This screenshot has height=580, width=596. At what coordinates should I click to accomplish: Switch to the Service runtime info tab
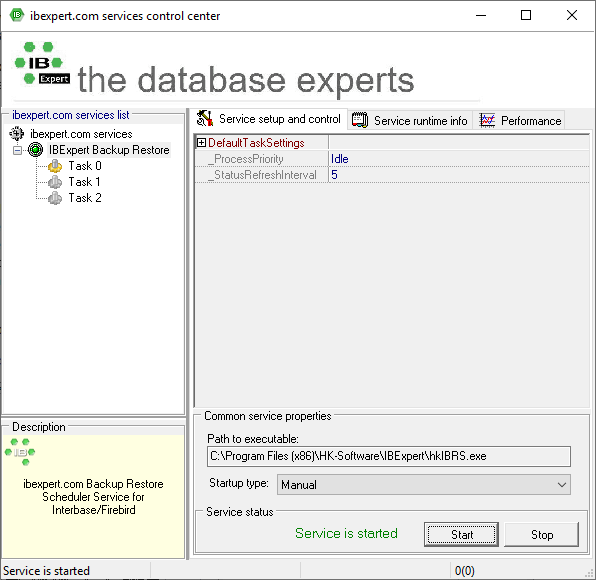410,120
